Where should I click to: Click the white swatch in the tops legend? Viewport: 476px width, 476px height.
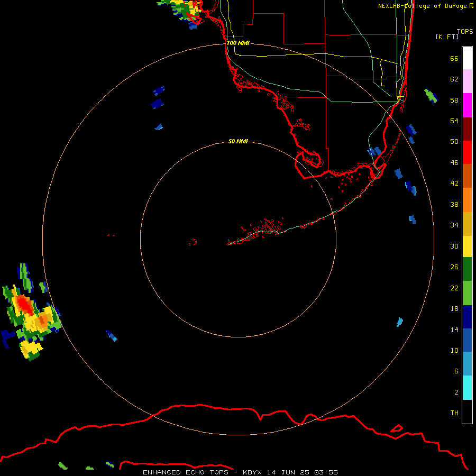point(467,58)
